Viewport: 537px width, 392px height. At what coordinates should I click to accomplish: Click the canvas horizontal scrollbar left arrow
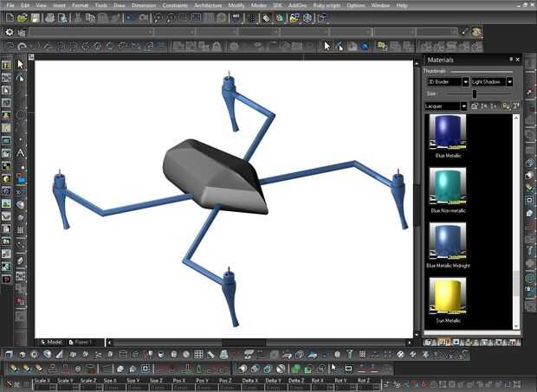point(109,342)
